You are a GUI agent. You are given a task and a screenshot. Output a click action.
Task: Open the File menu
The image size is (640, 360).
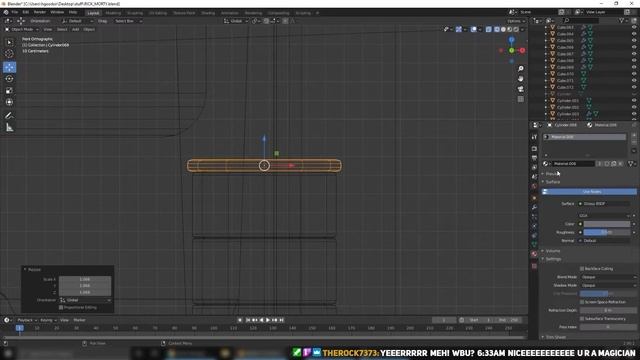15,13
